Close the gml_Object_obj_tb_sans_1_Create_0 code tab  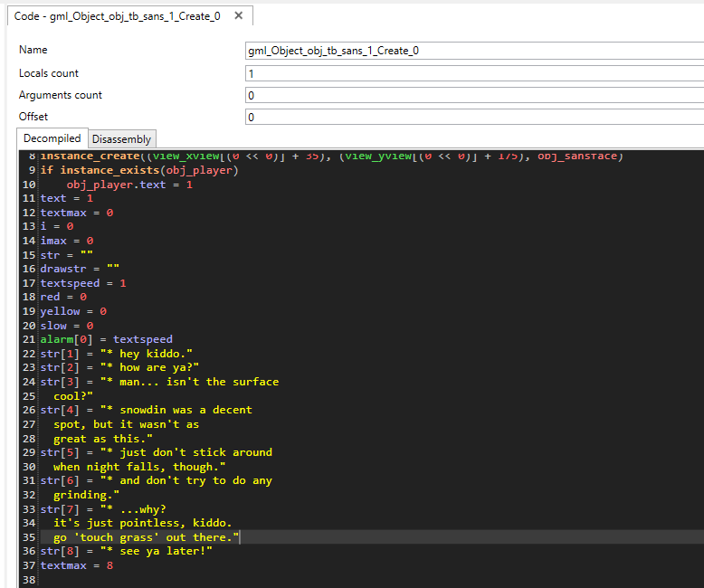tap(238, 15)
